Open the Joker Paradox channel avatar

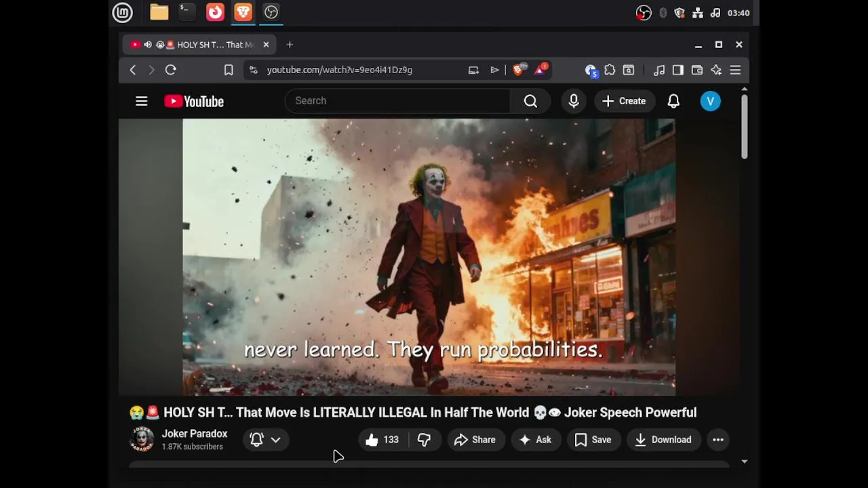pos(141,439)
